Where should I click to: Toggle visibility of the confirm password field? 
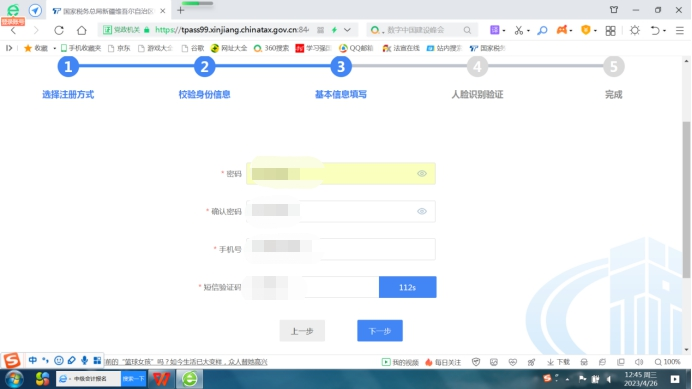(422, 211)
